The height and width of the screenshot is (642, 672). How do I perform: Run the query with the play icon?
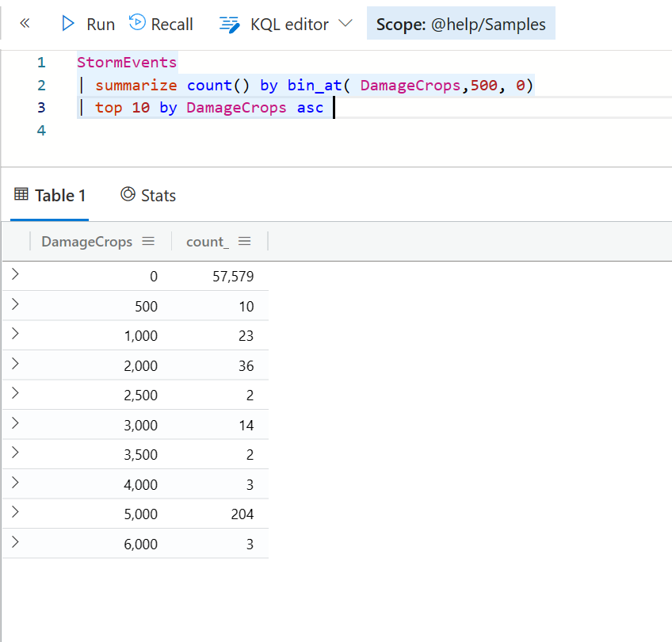coord(67,24)
